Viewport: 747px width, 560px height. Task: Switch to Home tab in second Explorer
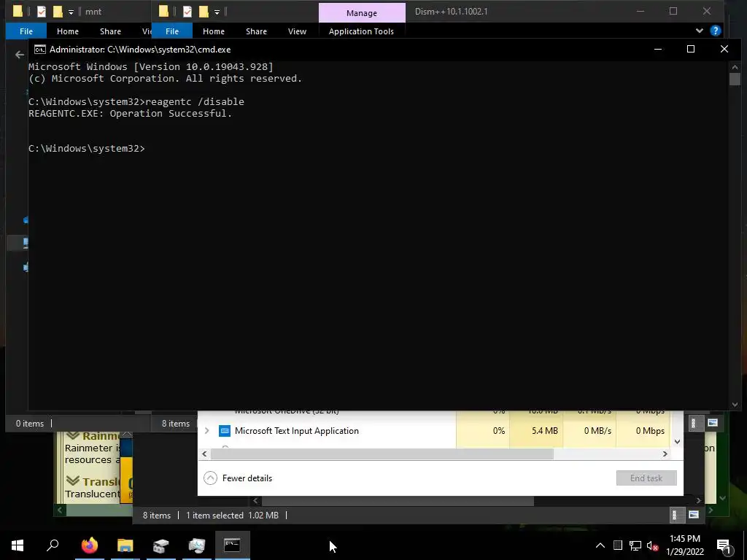point(214,31)
